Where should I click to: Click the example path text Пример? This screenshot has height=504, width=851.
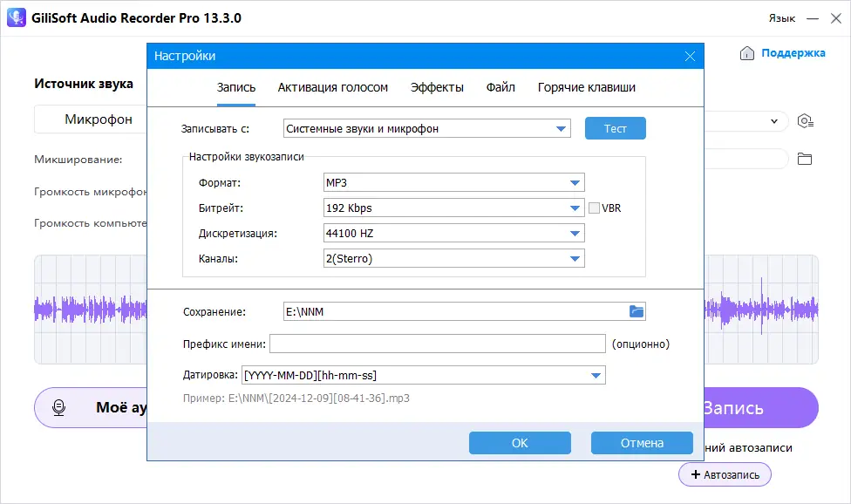[x=296, y=398]
